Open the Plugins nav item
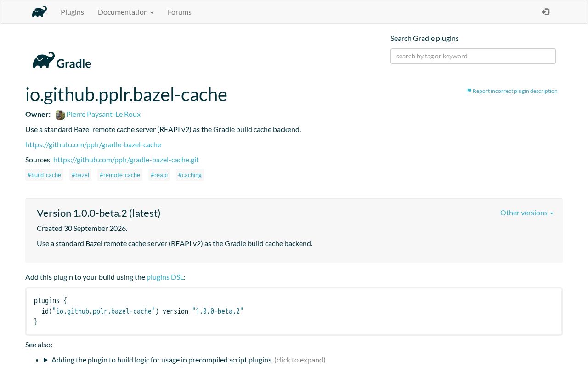 [72, 12]
